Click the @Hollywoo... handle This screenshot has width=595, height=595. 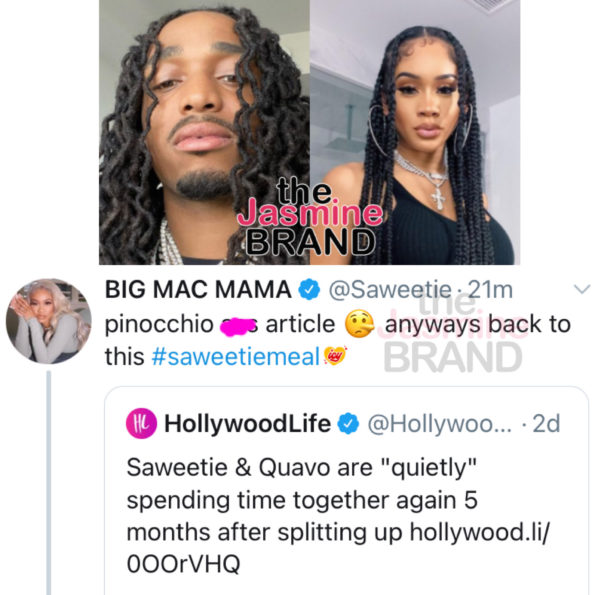tap(439, 424)
